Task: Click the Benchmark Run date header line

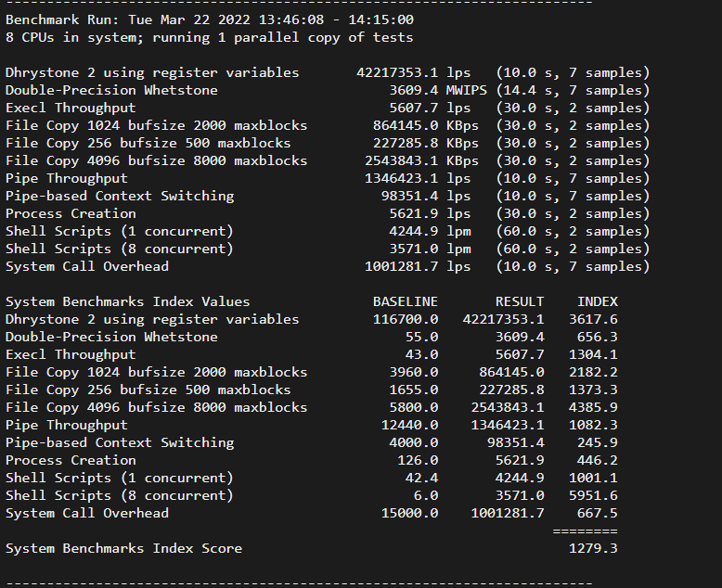Action: pyautogui.click(x=210, y=19)
